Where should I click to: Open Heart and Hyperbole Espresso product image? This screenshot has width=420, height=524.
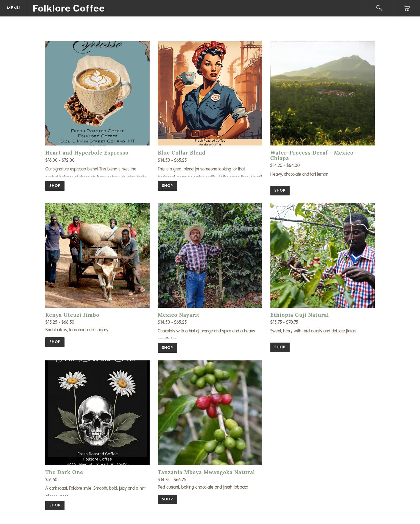(97, 93)
